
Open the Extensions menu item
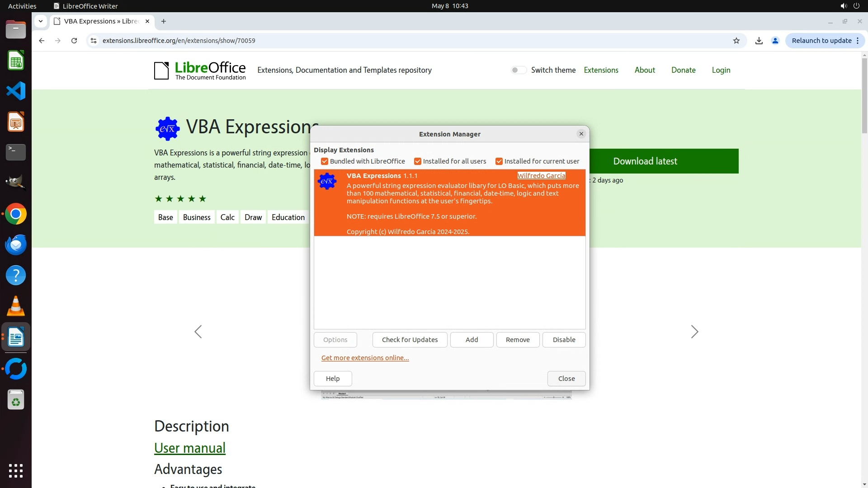601,70
